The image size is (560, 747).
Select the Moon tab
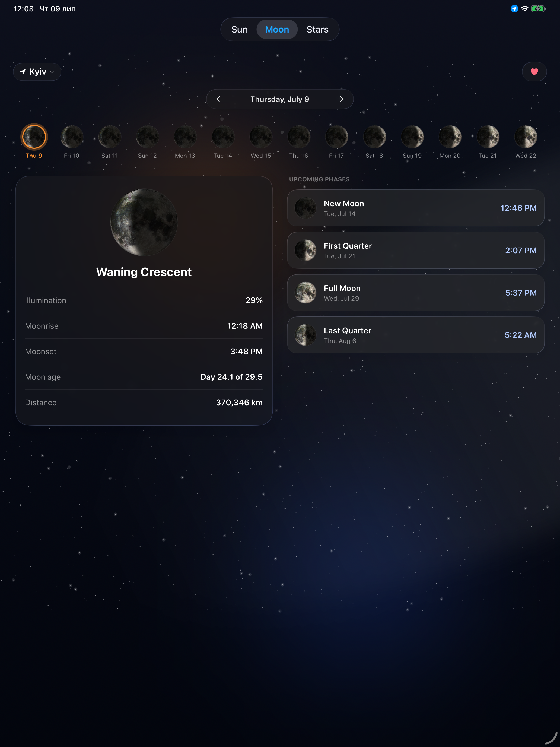(x=277, y=29)
